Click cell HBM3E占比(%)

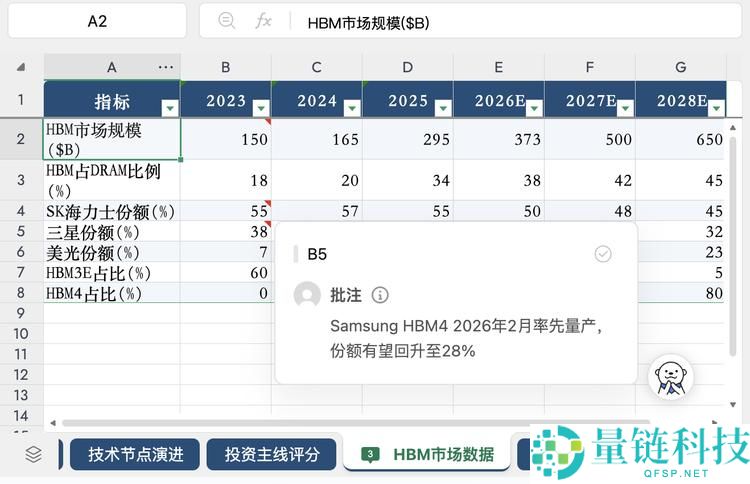(x=112, y=273)
